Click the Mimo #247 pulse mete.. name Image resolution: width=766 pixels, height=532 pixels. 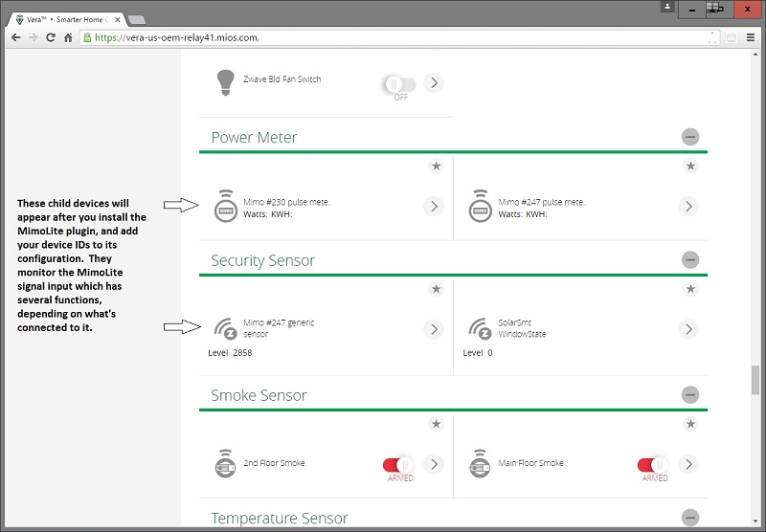click(542, 202)
